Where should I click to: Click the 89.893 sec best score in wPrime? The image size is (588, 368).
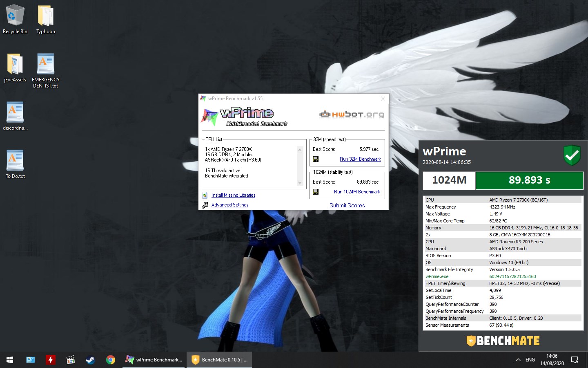[367, 182]
